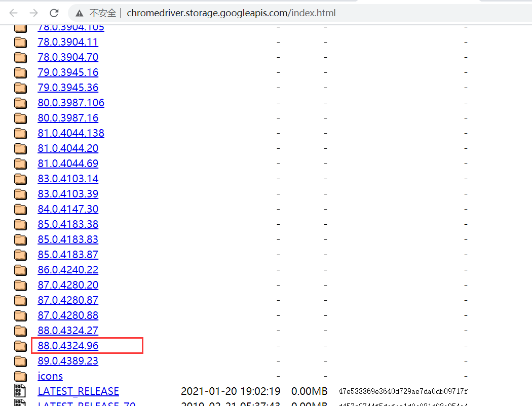The width and height of the screenshot is (532, 406).
Task: Click folder icon beside the icons directory
Action: tap(20, 376)
